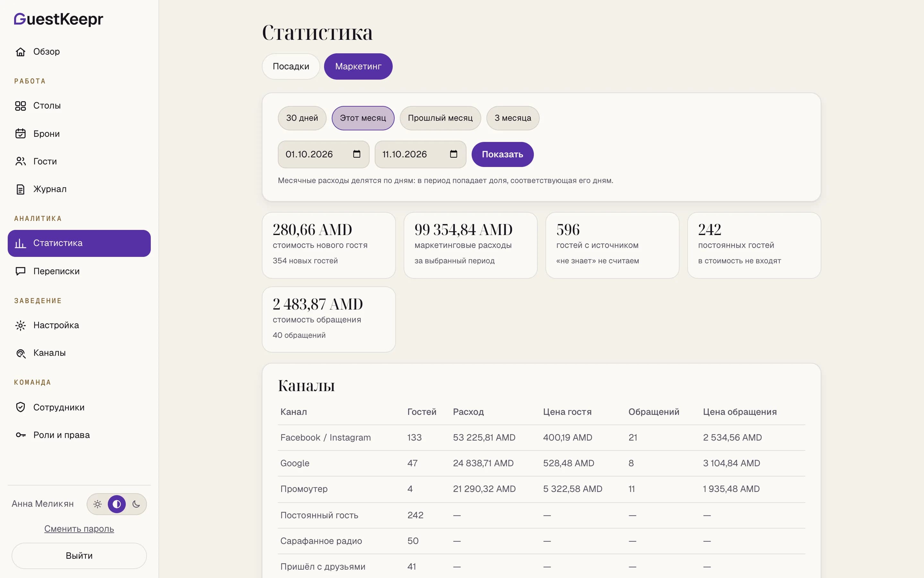Click the стоимость обращения card
The height and width of the screenshot is (578, 924).
[x=329, y=320]
